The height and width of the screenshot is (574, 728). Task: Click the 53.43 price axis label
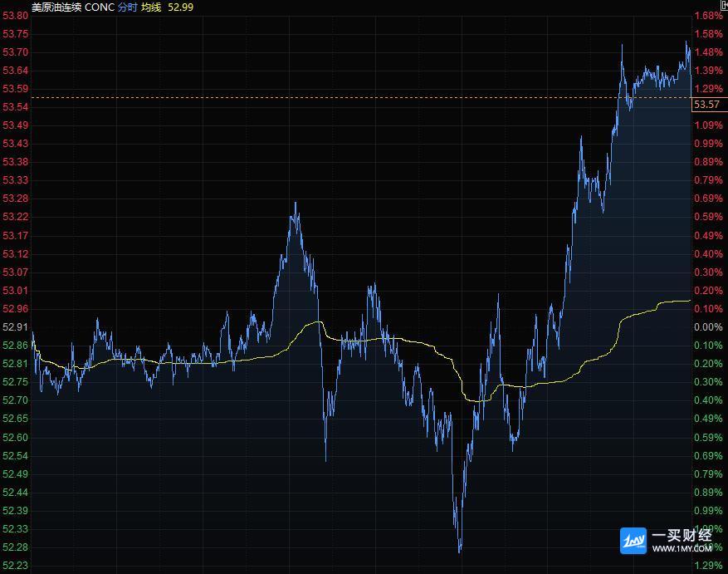tap(15, 144)
